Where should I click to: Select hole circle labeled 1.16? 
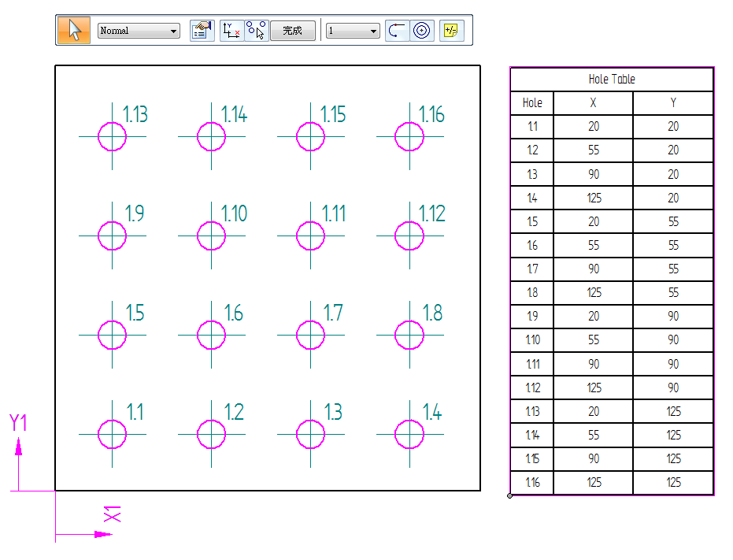tap(409, 136)
